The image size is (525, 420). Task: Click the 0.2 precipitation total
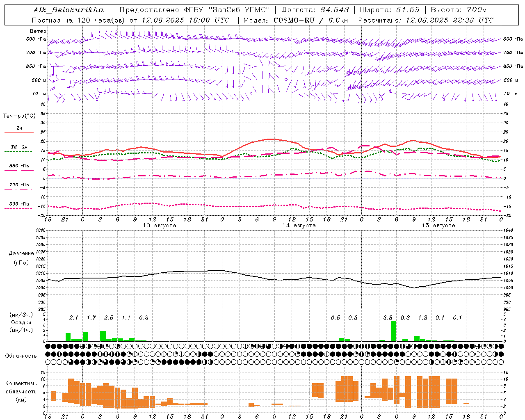point(144,317)
